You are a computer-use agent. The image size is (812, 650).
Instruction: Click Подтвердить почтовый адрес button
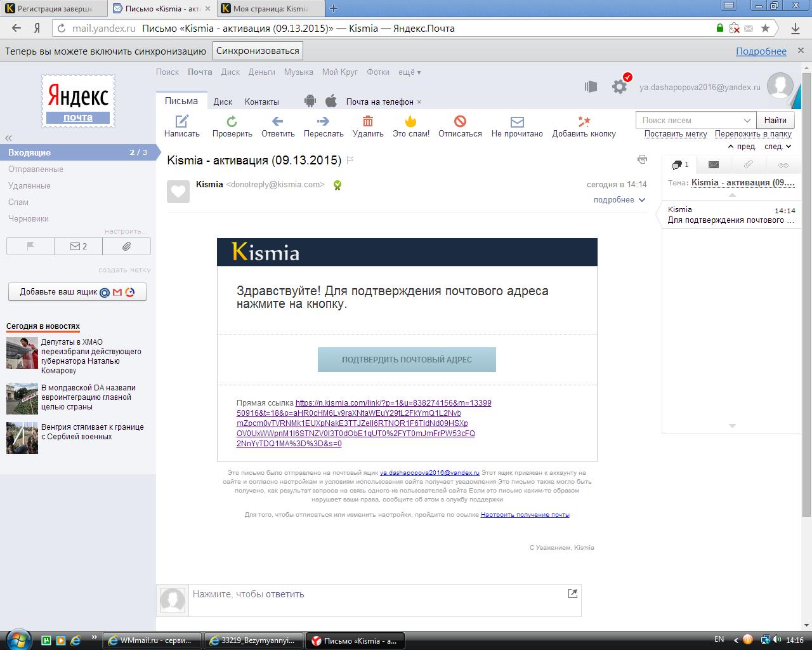407,359
